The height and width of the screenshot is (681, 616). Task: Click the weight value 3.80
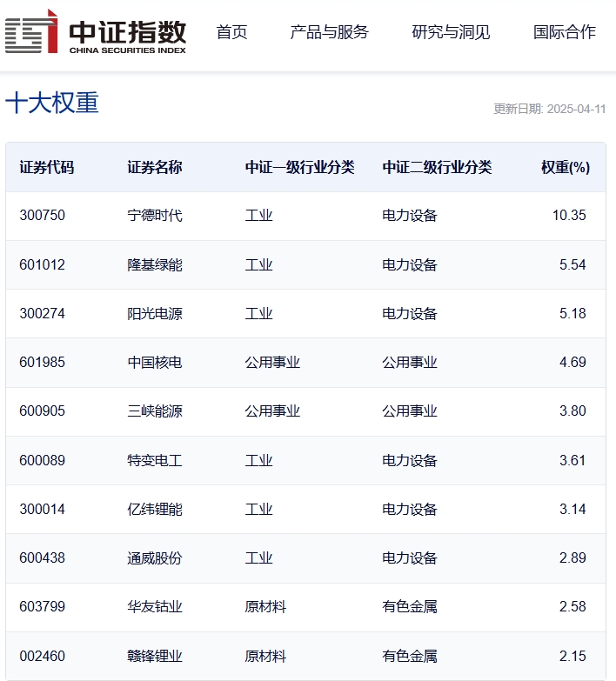(572, 411)
